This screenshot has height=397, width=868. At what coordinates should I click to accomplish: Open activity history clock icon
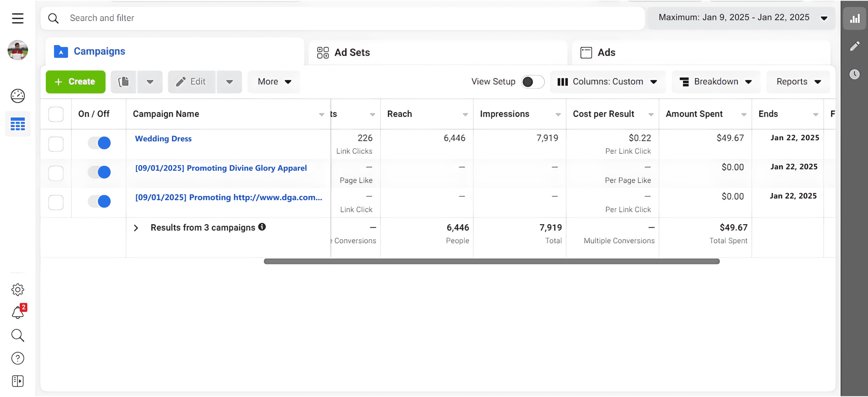(854, 74)
